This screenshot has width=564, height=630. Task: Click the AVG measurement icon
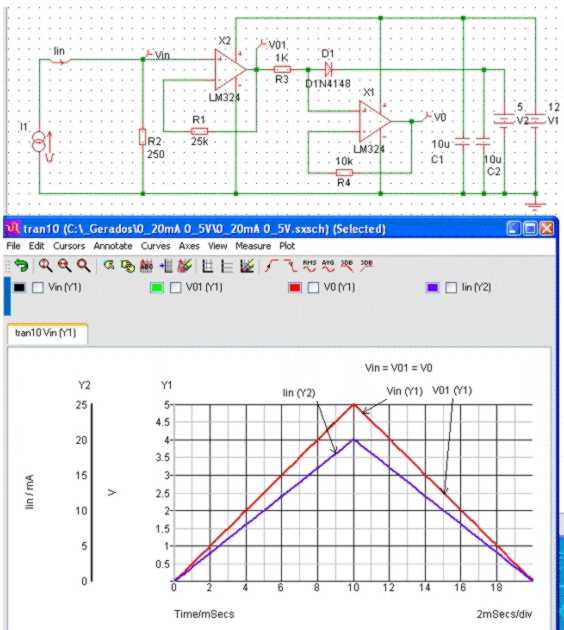pos(328,266)
